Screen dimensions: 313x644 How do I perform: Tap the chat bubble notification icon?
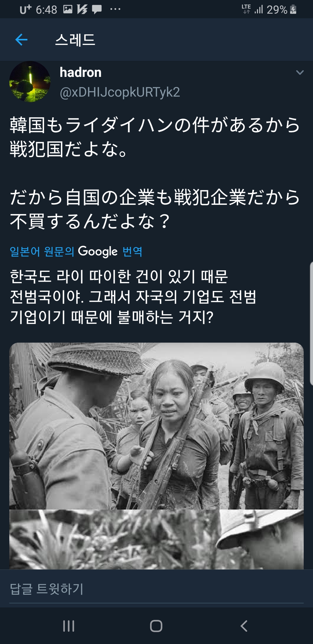[x=97, y=10]
